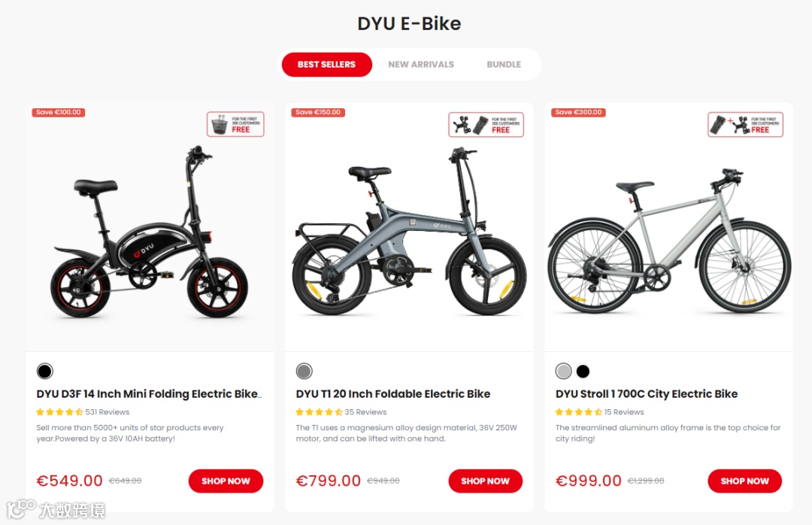Choose black color for Stroll 1 bike

pyautogui.click(x=583, y=371)
